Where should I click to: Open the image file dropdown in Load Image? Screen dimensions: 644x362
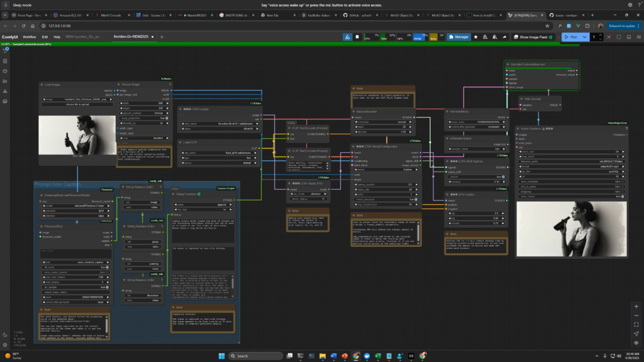pyautogui.click(x=77, y=99)
